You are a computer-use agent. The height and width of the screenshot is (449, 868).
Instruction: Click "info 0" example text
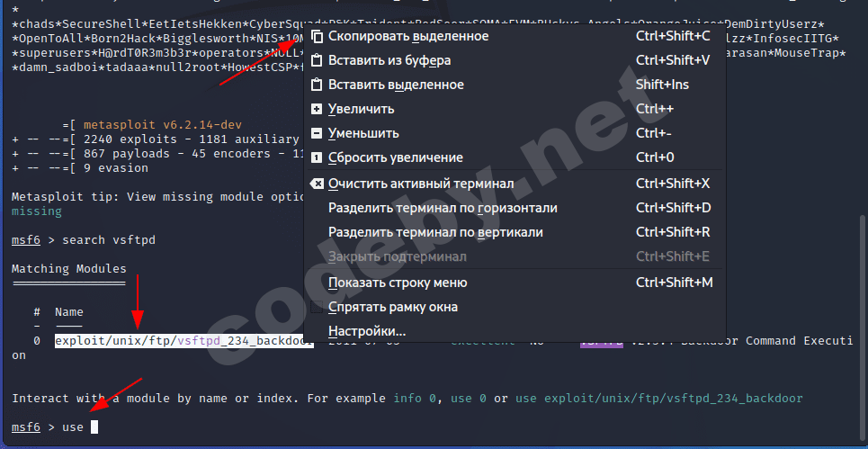pos(416,399)
